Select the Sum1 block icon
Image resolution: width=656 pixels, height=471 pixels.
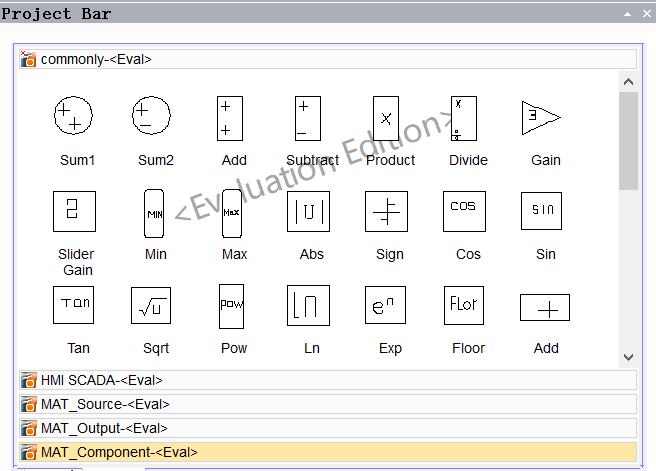pyautogui.click(x=73, y=117)
